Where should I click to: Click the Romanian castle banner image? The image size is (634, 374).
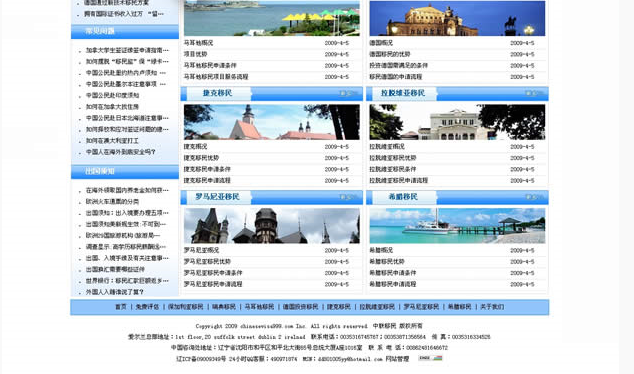pyautogui.click(x=272, y=226)
